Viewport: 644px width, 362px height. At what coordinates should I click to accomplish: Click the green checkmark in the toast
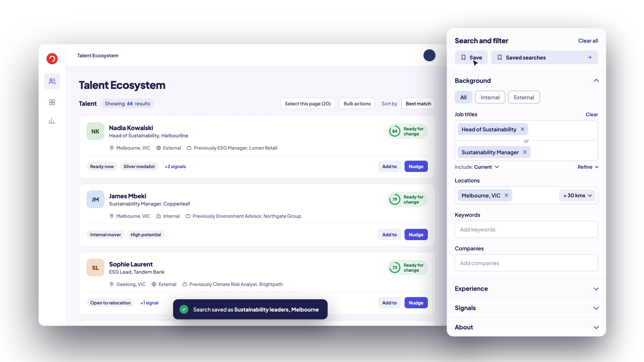point(184,309)
